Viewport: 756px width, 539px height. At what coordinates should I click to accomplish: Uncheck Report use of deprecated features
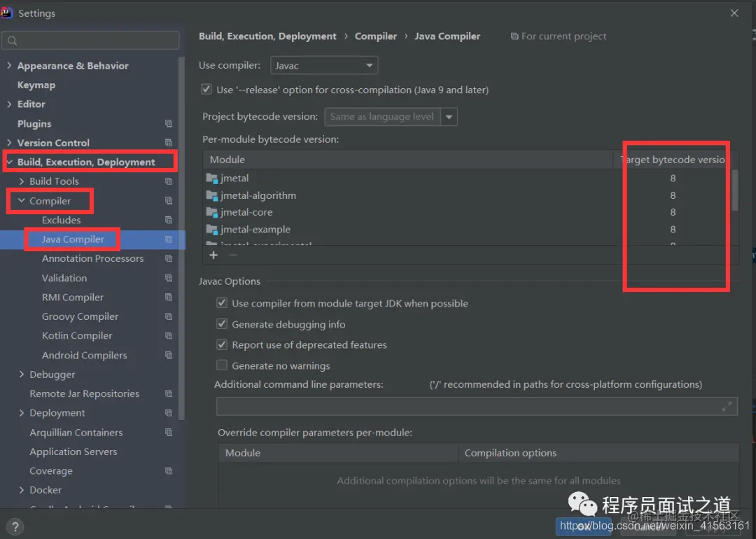(222, 344)
